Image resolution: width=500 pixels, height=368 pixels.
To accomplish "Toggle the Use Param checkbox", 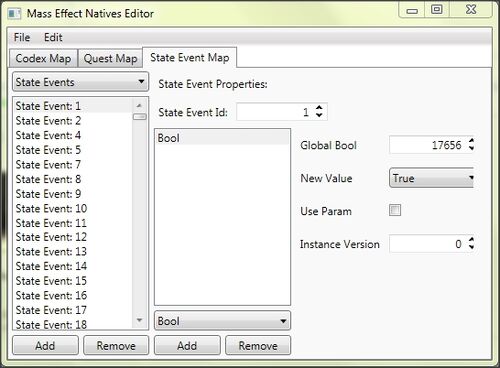I will (x=395, y=210).
